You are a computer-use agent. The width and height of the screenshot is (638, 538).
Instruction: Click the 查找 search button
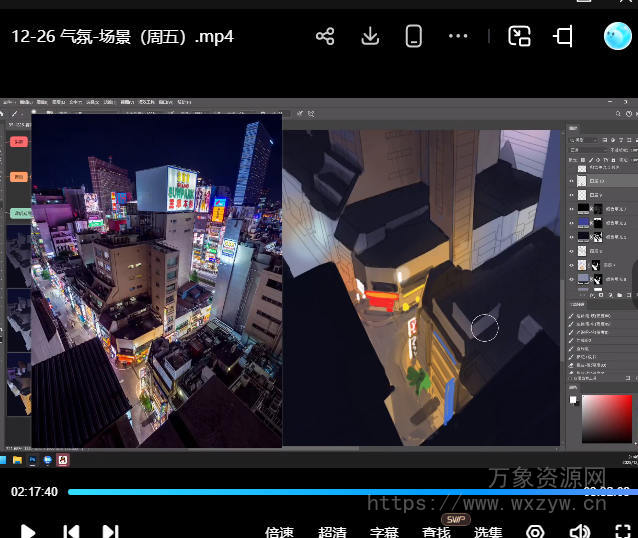pyautogui.click(x=436, y=532)
